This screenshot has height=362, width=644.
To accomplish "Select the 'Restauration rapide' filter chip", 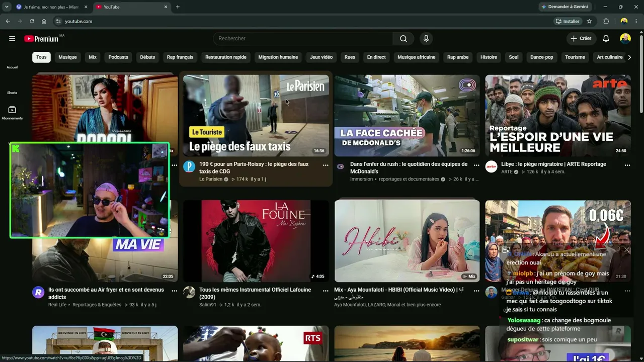I will point(226,57).
